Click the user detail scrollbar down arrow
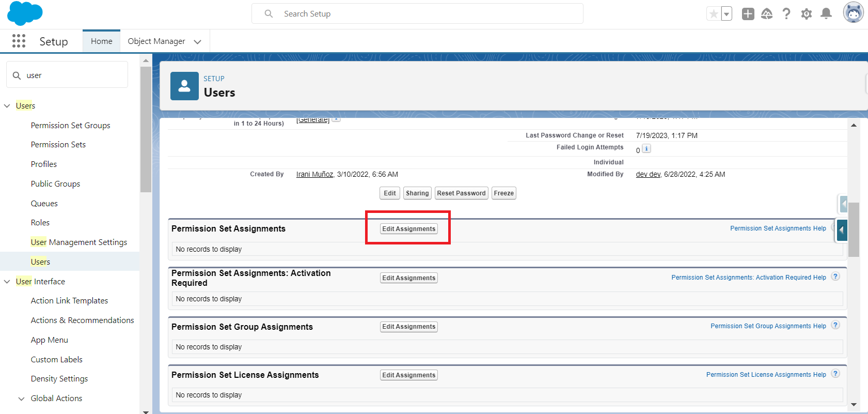 pos(854,405)
